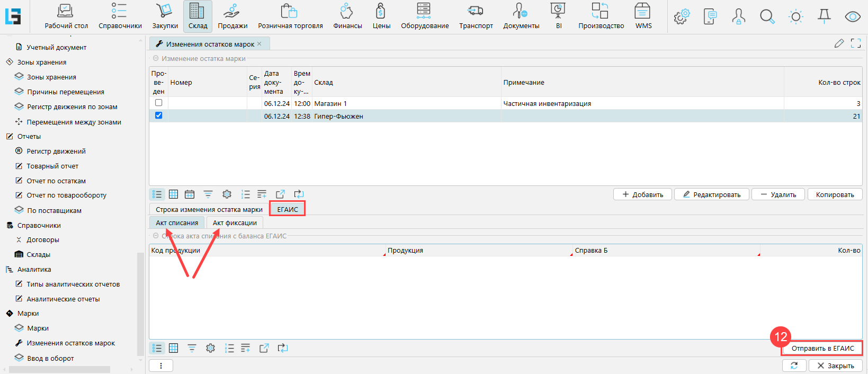Collapse the Строка акта списания section
Screen dimensions: 868x374
pos(156,236)
